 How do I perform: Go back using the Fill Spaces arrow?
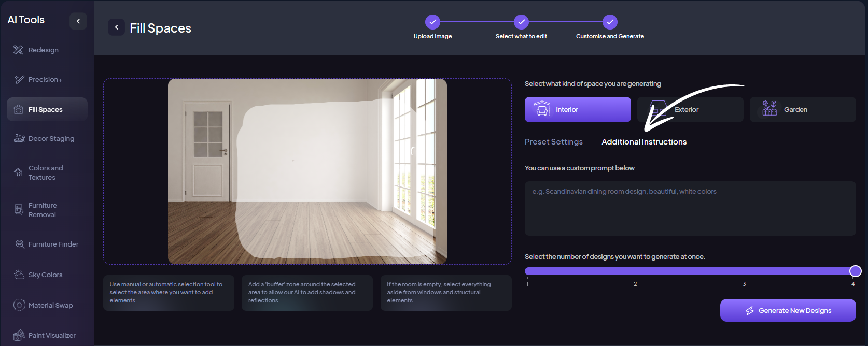[x=116, y=27]
